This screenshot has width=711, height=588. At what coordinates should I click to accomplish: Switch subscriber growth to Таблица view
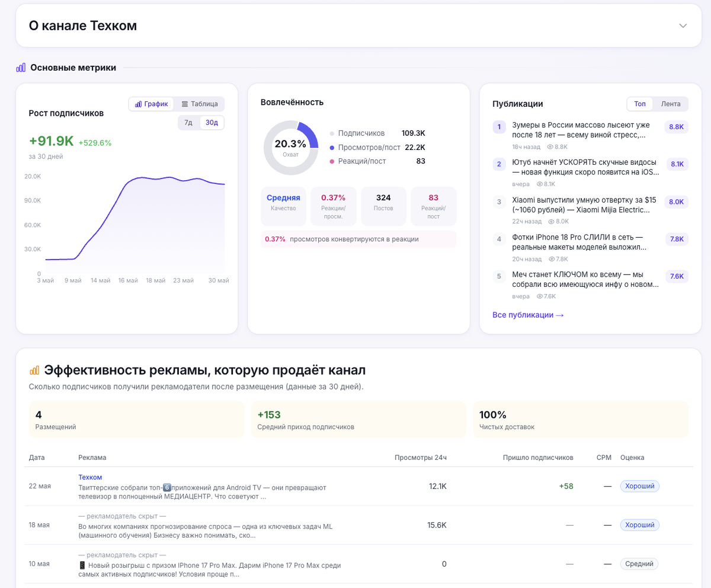click(x=200, y=104)
